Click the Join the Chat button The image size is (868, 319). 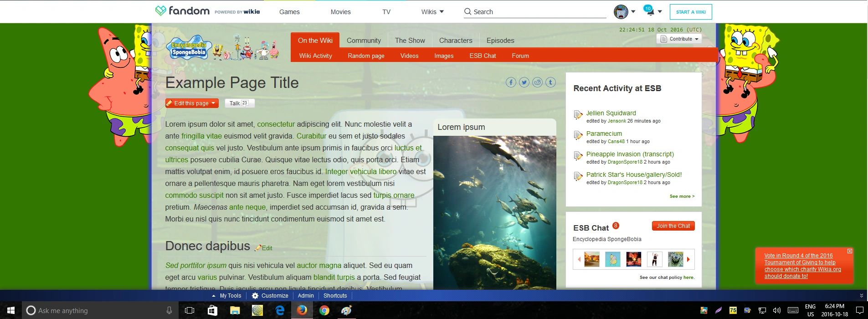pos(673,226)
